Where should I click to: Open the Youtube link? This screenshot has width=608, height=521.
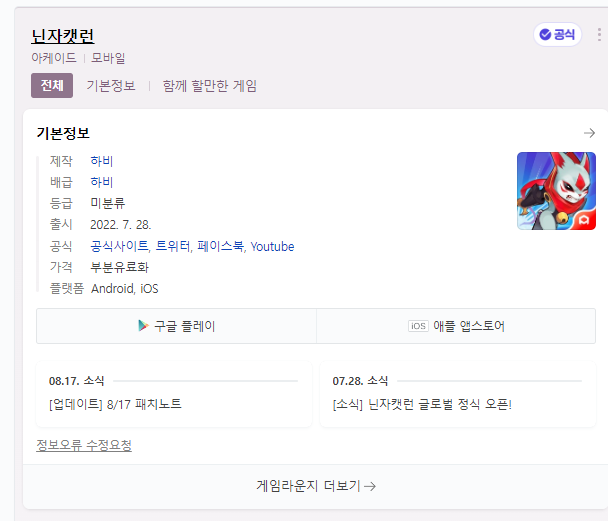tap(272, 247)
